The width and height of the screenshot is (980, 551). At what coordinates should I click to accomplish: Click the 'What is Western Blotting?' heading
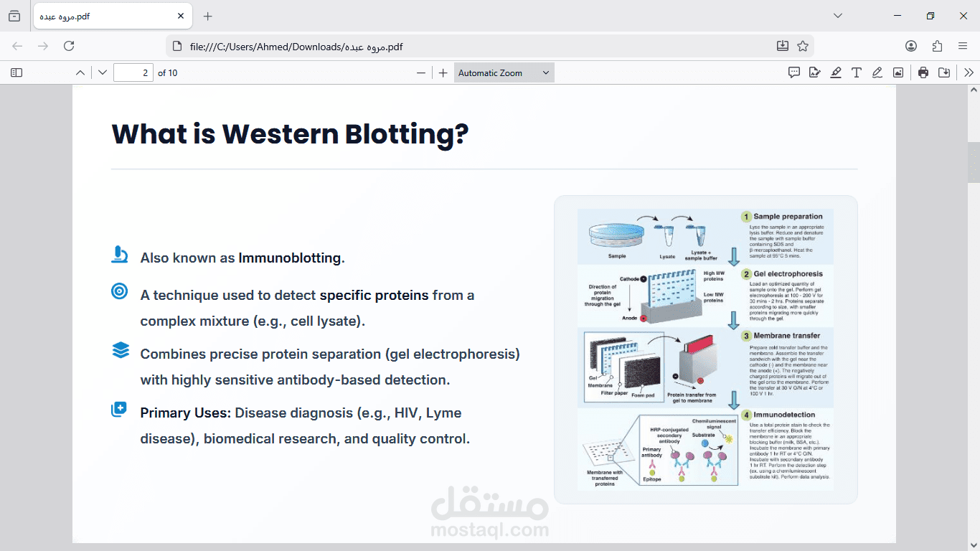pyautogui.click(x=290, y=134)
